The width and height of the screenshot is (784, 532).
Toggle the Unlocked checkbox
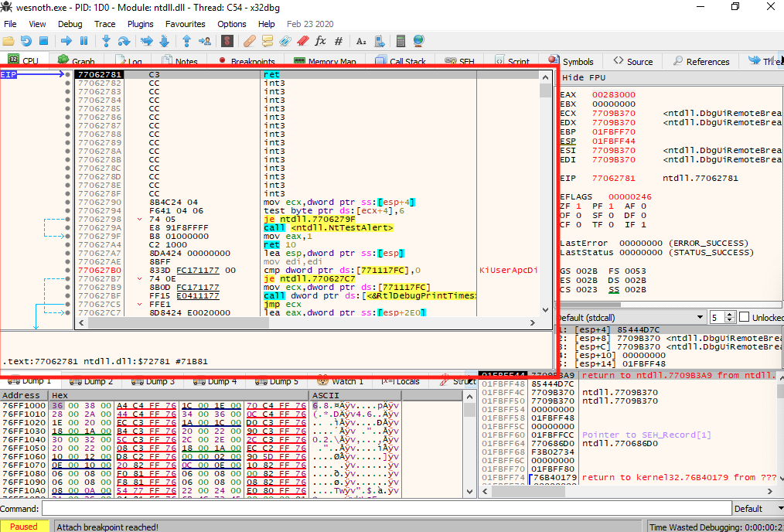pyautogui.click(x=744, y=318)
